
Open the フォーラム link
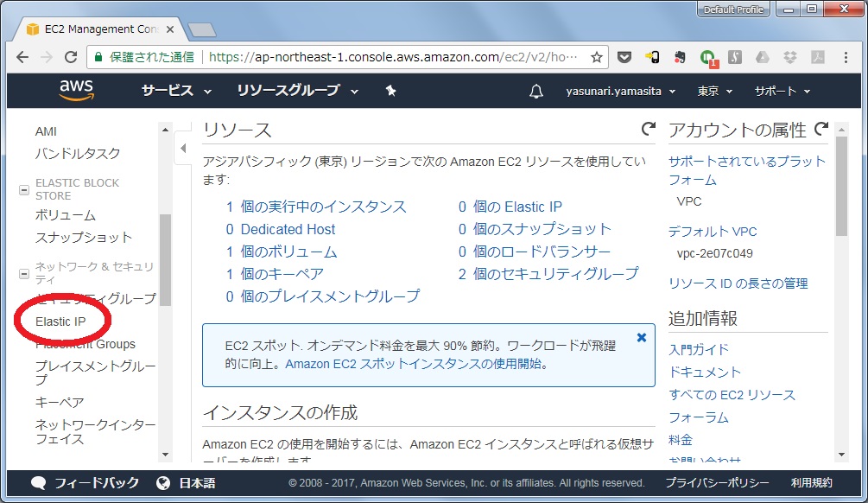pyautogui.click(x=699, y=417)
